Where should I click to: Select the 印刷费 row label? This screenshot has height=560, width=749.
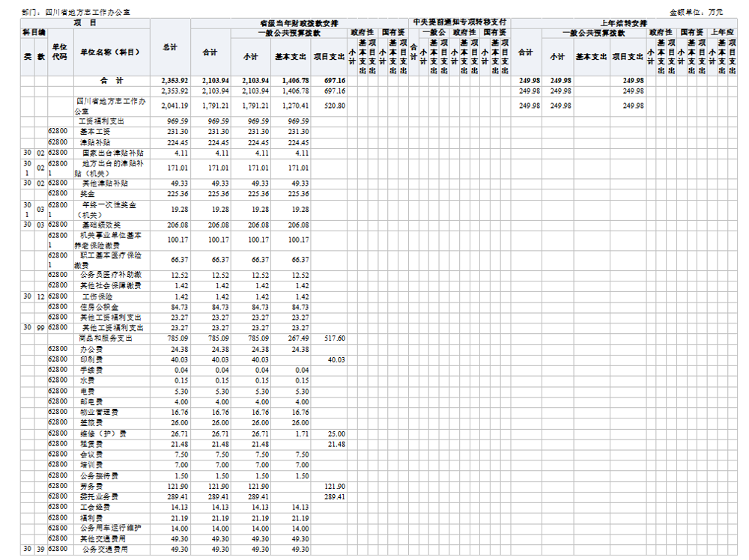[91, 359]
